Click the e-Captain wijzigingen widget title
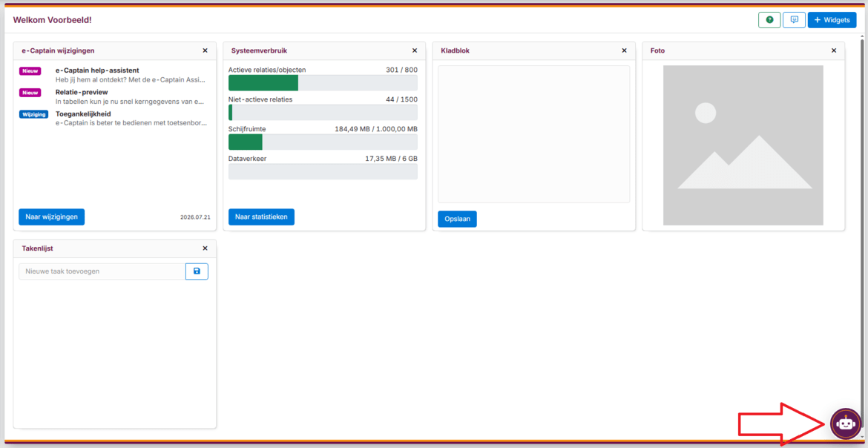This screenshot has height=448, width=868. coord(58,50)
